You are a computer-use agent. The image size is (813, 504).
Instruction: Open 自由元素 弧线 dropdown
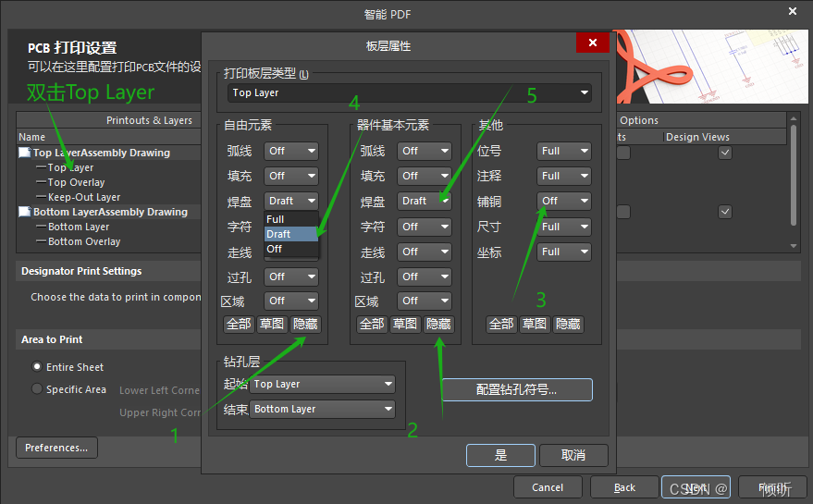[x=290, y=151]
